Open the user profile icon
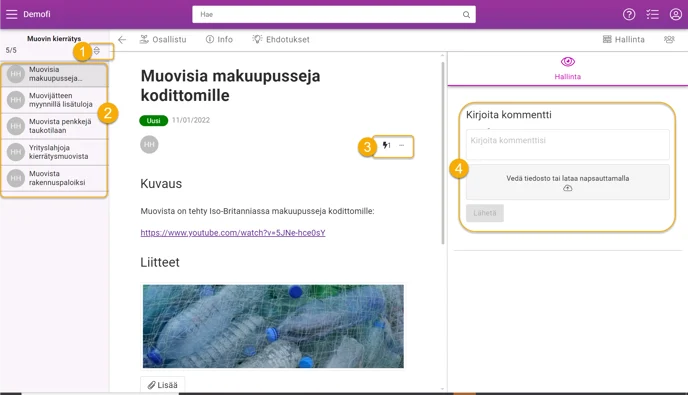This screenshot has width=688, height=395. (675, 14)
